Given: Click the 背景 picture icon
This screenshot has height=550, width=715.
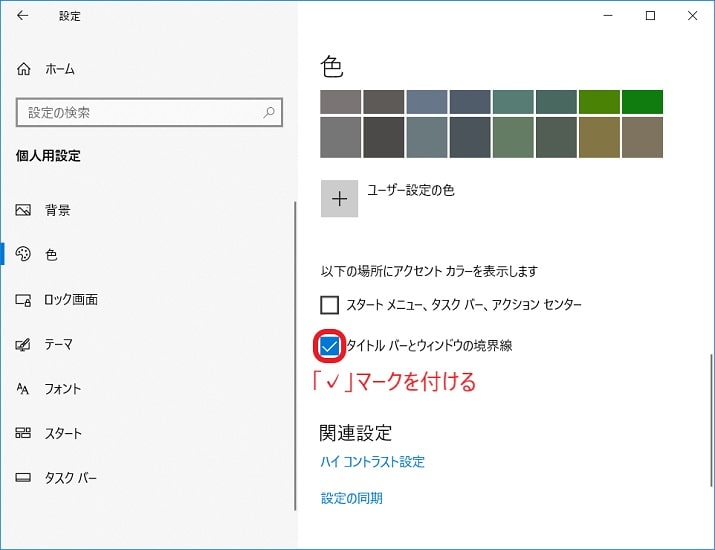Looking at the screenshot, I should [23, 210].
